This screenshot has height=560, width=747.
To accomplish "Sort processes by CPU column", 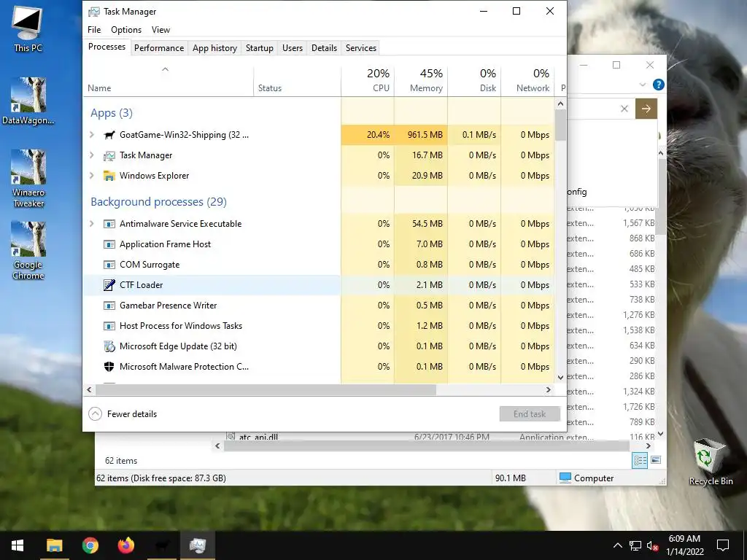I will (x=368, y=80).
